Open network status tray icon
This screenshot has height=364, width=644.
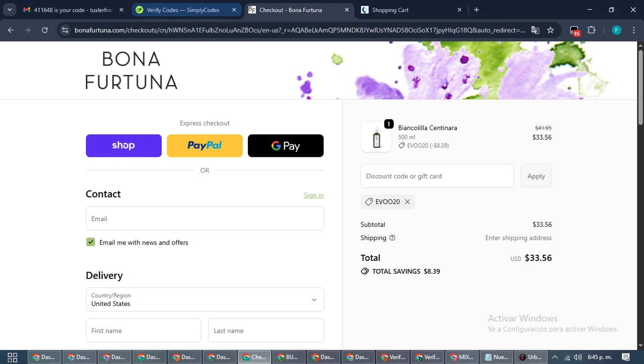[567, 357]
